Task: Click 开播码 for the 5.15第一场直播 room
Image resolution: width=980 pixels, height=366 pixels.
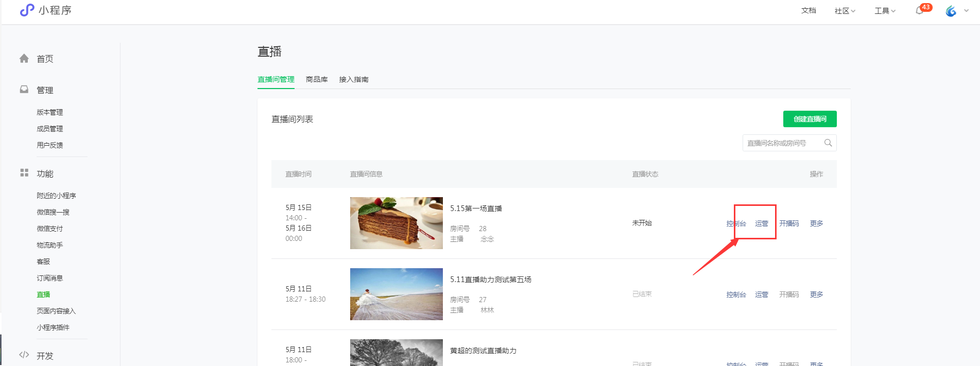Action: tap(789, 223)
